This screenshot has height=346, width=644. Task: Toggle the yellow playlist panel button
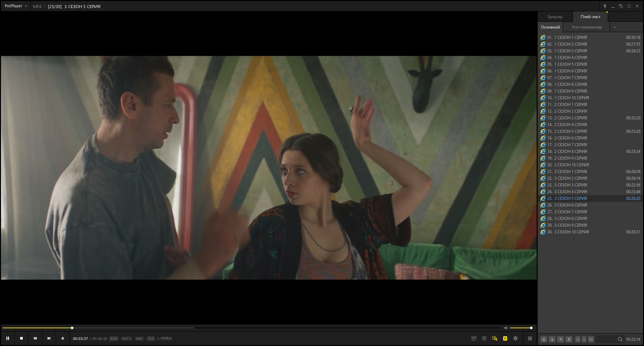pos(505,338)
